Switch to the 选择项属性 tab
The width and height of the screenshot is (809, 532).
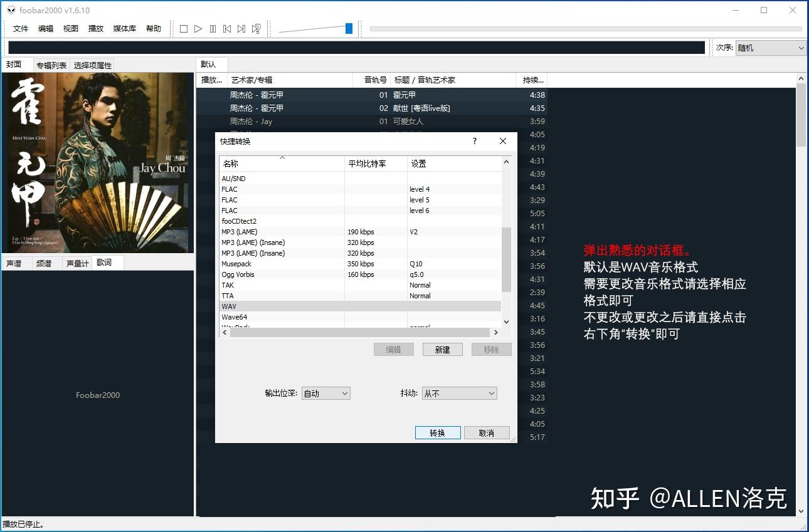pos(92,65)
